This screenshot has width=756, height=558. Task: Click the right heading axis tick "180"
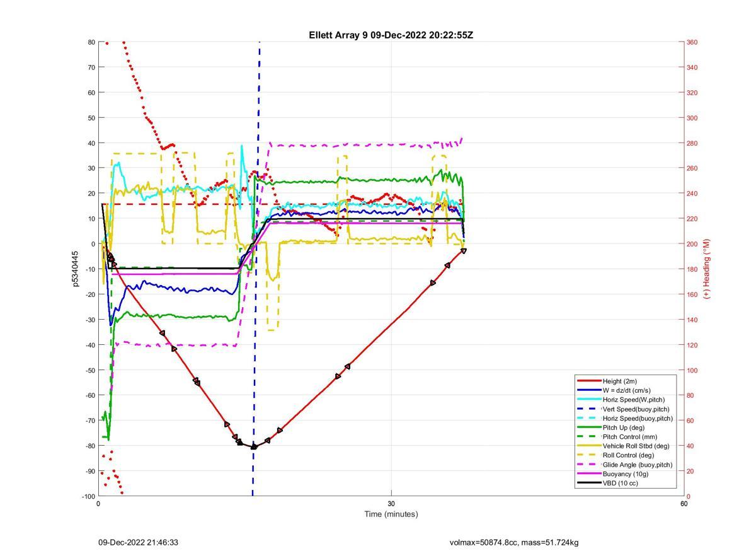coord(692,269)
